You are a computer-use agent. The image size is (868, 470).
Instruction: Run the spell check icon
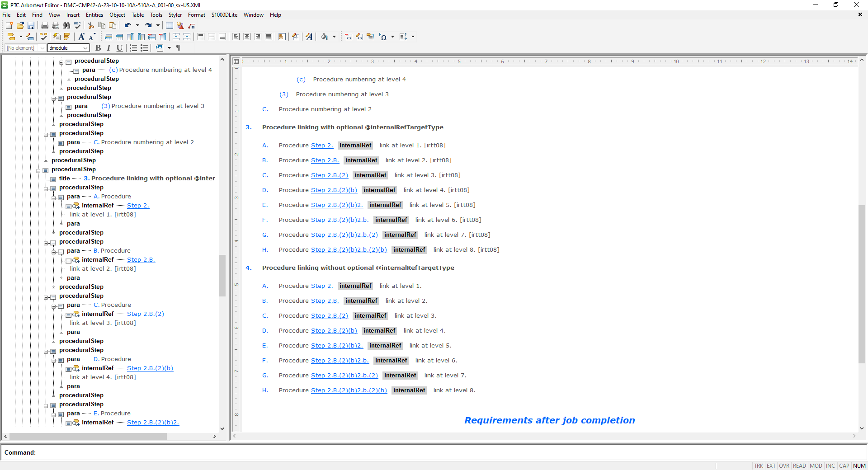tap(77, 26)
